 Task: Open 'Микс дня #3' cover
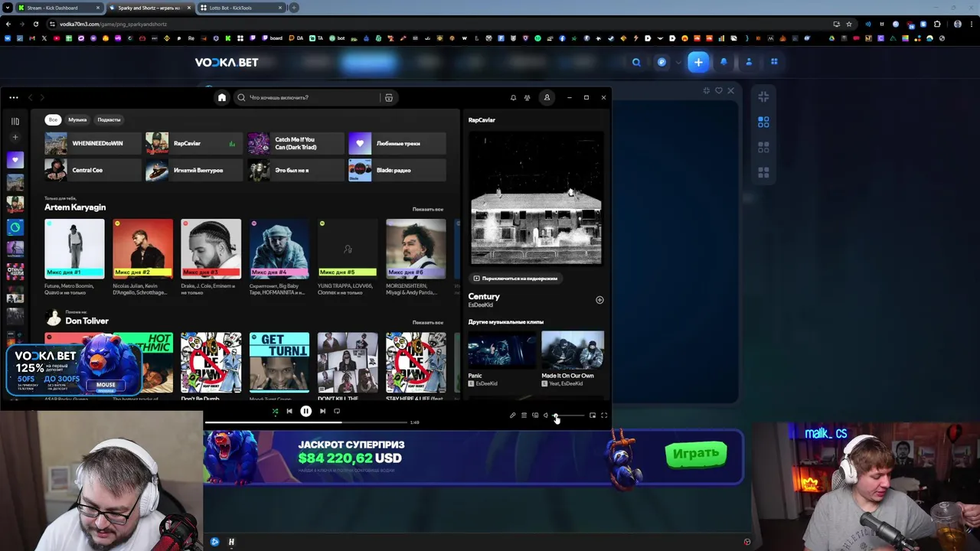[x=211, y=248]
